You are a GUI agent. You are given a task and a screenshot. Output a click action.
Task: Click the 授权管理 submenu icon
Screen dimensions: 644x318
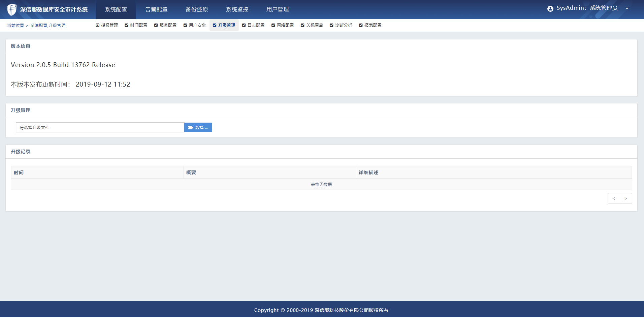pyautogui.click(x=98, y=25)
